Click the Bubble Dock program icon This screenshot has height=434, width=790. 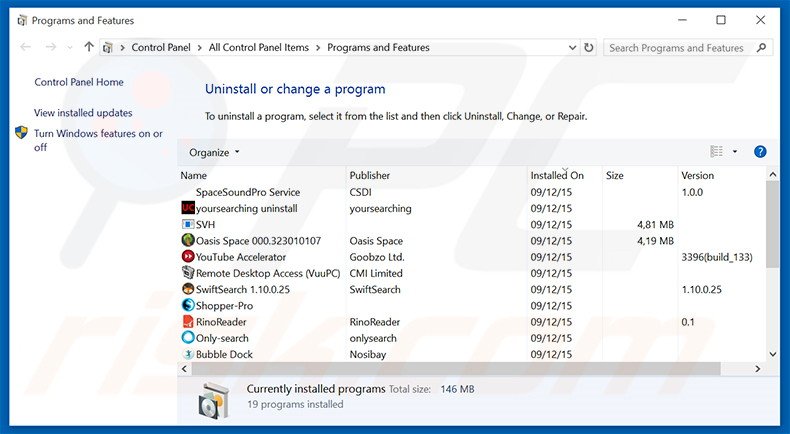(188, 354)
